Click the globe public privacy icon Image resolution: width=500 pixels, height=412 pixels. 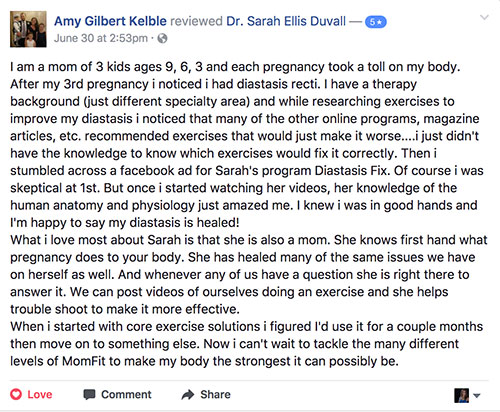pos(162,38)
